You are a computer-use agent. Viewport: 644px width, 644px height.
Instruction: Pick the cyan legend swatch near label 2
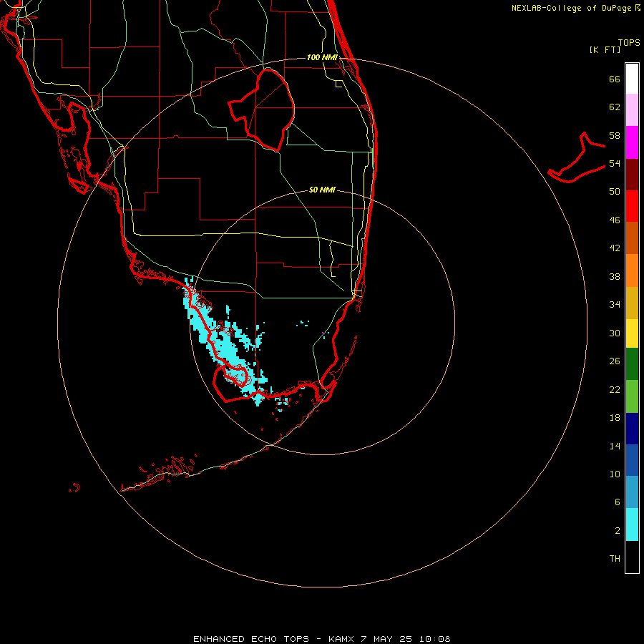tap(632, 525)
